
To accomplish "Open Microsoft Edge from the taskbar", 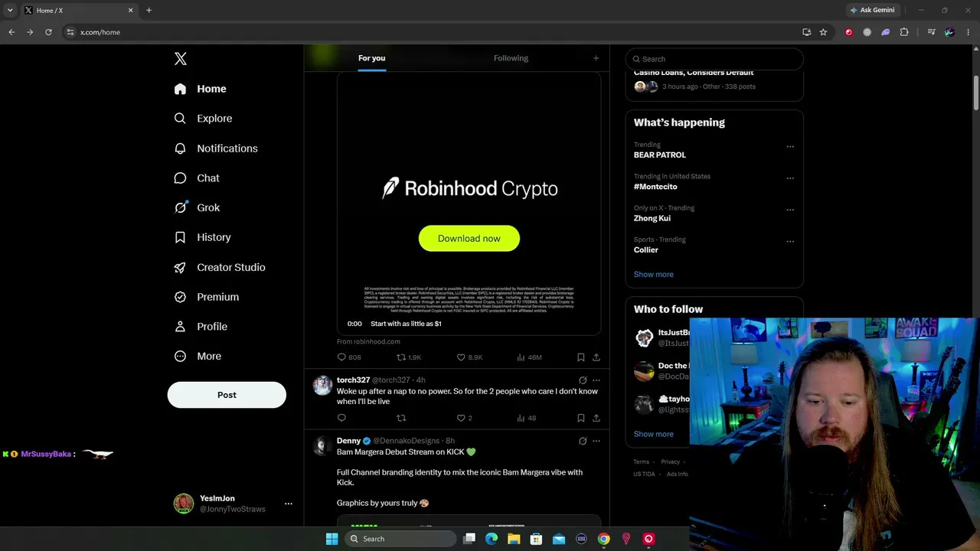I will (492, 539).
